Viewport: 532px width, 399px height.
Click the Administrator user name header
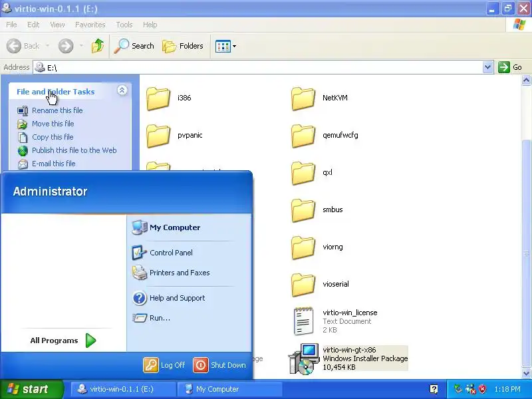[x=51, y=192]
